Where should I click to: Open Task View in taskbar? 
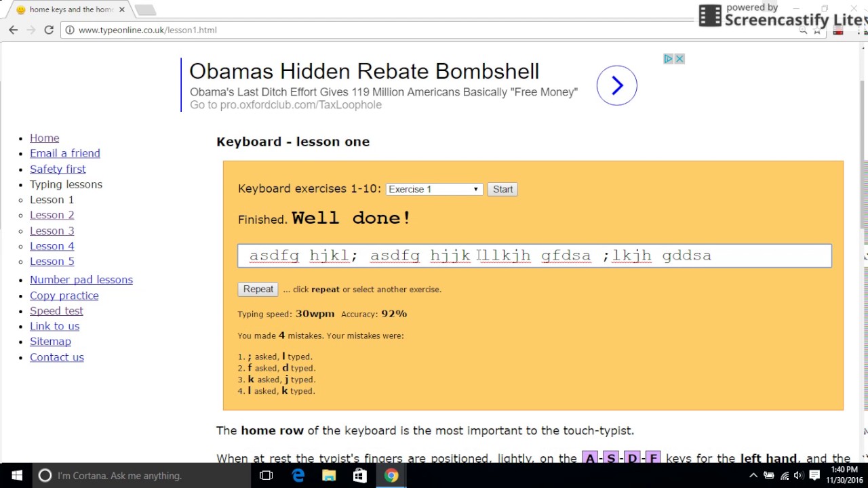coord(266,475)
